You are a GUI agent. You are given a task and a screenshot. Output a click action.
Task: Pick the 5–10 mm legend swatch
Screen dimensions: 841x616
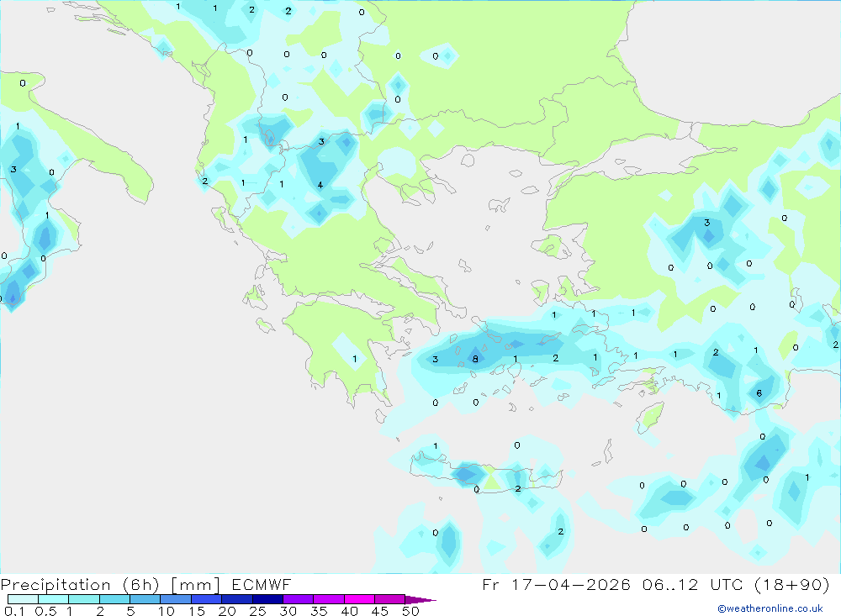[145, 599]
